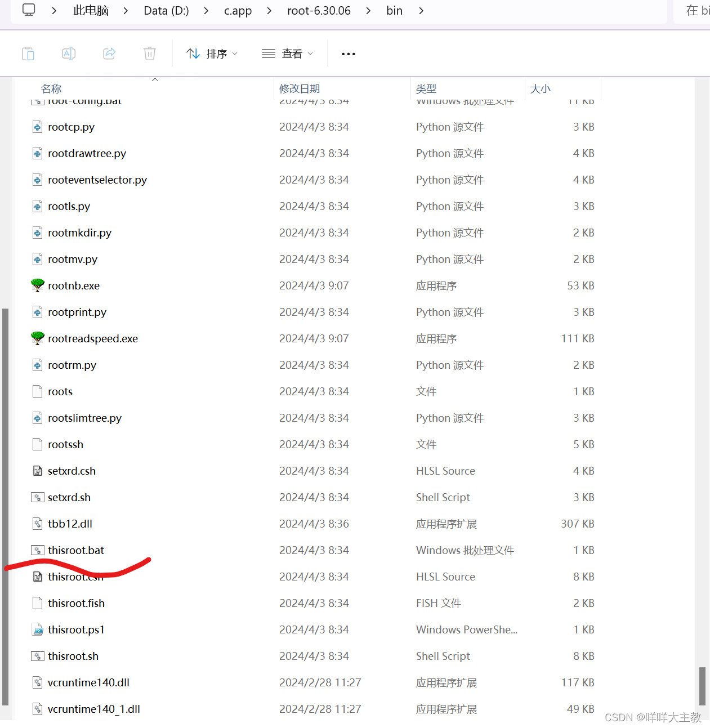This screenshot has height=728, width=710.
Task: Select the rootnb.exe application icon
Action: pyautogui.click(x=37, y=285)
